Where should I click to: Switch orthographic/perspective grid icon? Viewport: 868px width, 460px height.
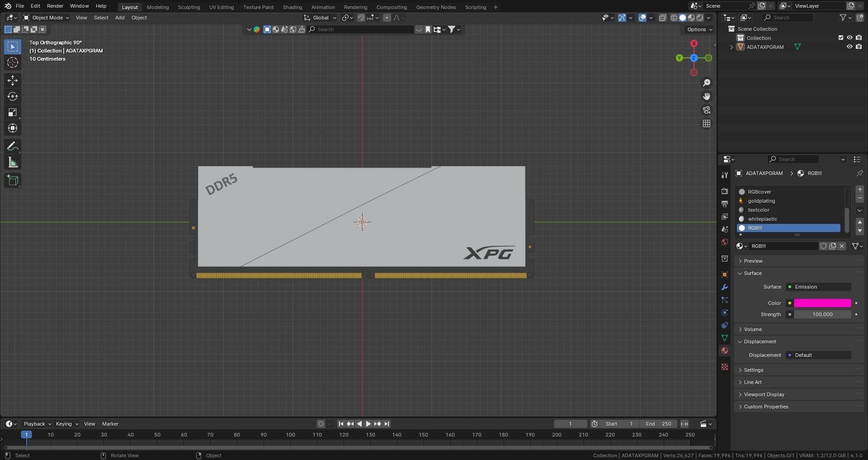(x=707, y=123)
